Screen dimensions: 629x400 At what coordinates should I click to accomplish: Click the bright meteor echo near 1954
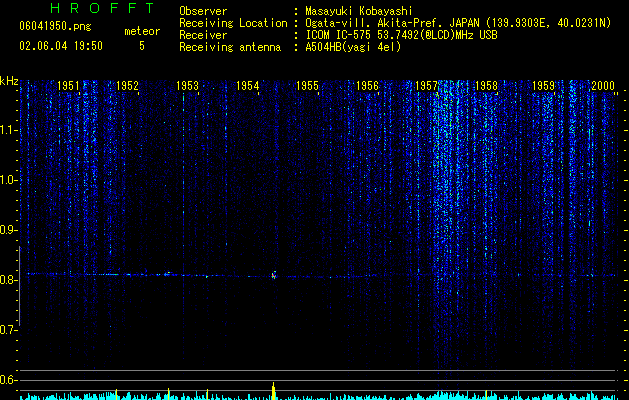274,275
